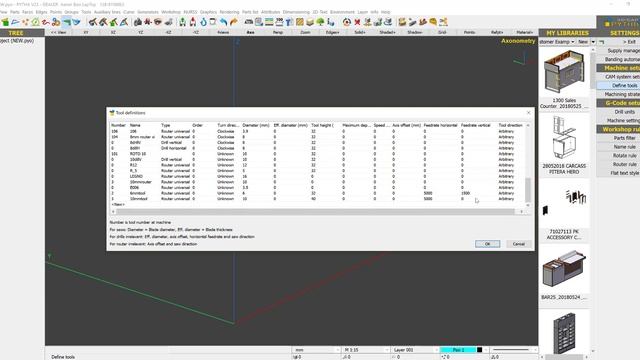This screenshot has width=640, height=360.
Task: Open the Generators menu
Action: 148,12
